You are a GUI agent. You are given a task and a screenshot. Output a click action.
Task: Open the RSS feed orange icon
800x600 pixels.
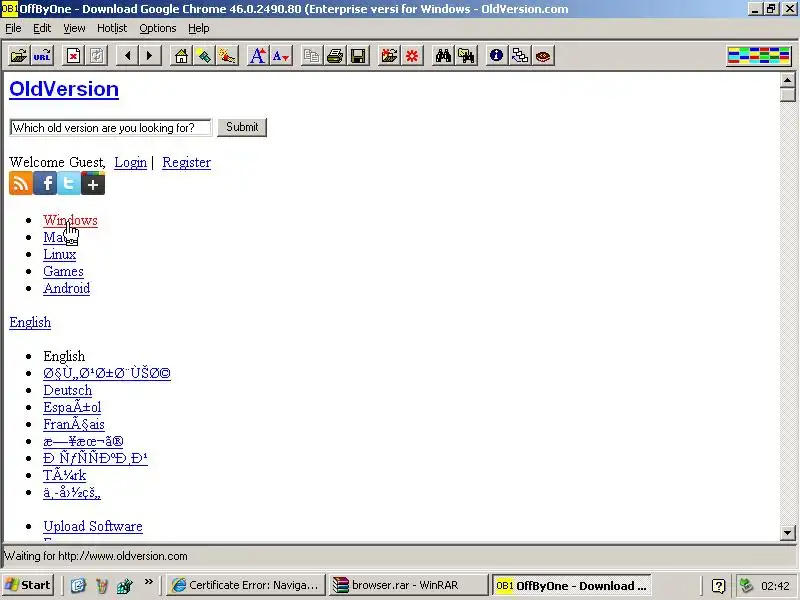20,184
